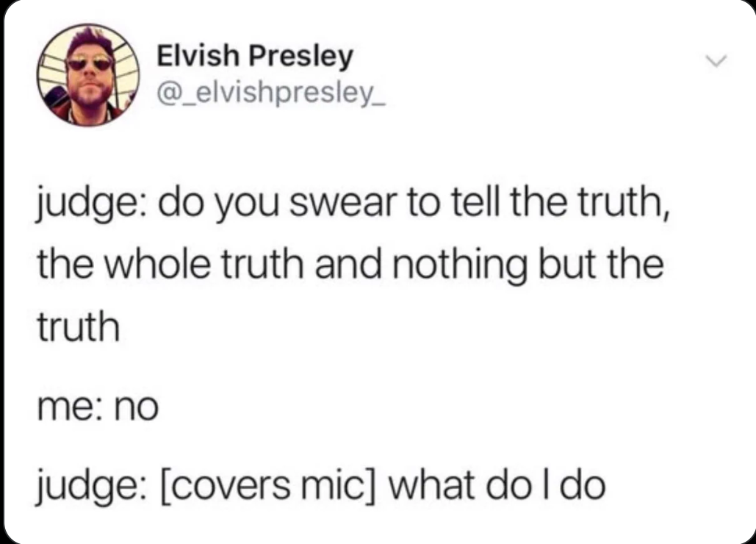Click the first line starting "judge: do you swear"
Image resolution: width=756 pixels, height=544 pixels.
coord(353,204)
